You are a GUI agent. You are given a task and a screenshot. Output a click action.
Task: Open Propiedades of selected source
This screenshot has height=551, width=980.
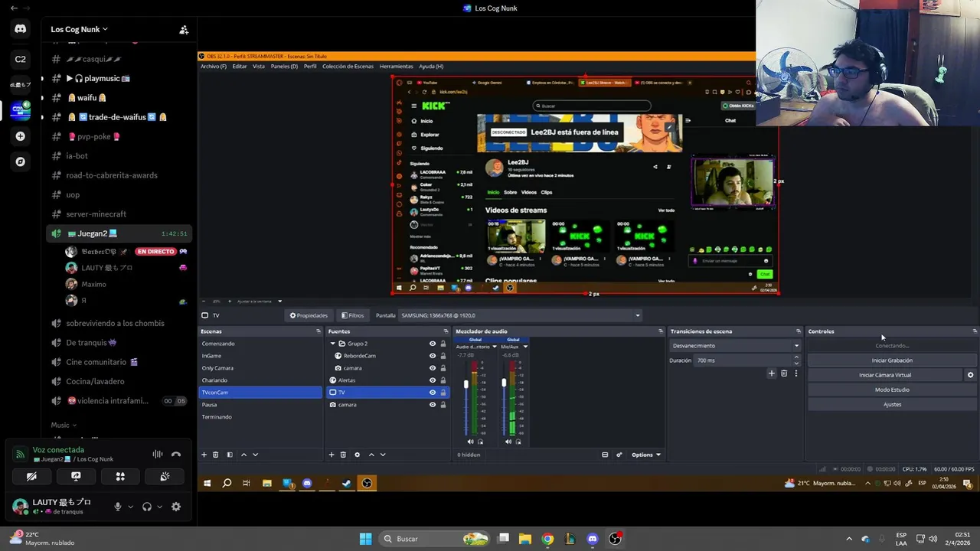(x=309, y=315)
